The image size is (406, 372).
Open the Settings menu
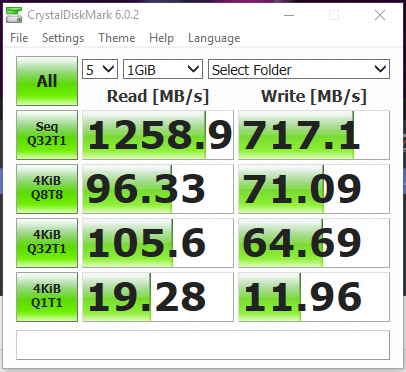pyautogui.click(x=63, y=38)
